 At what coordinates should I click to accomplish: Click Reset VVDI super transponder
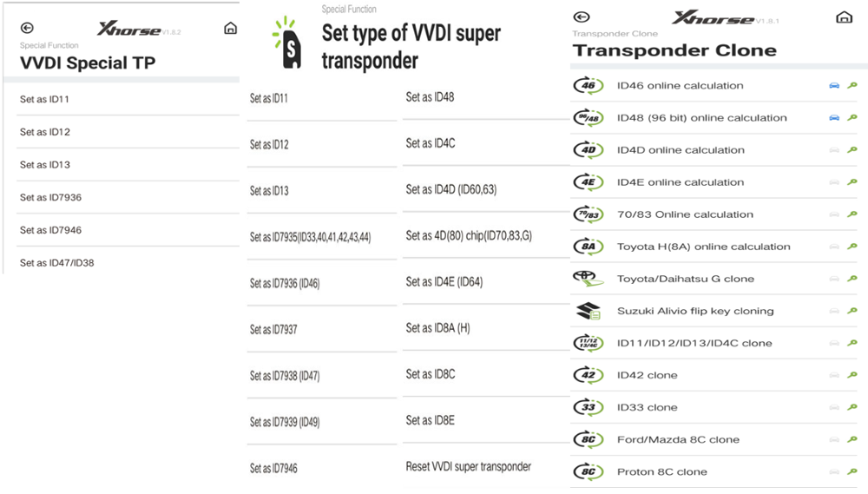[468, 466]
